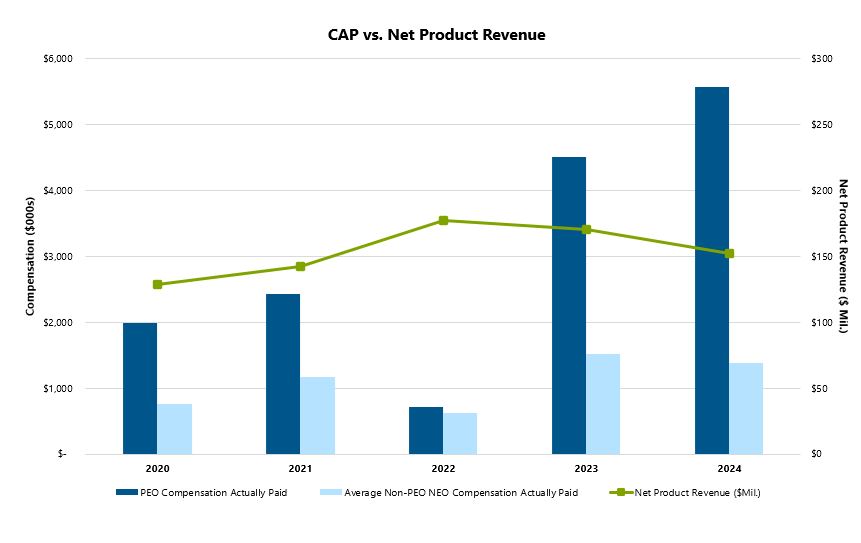Select the tall 2023 PEO Compensation bar
Viewport: 861px width, 543px height.
click(569, 305)
